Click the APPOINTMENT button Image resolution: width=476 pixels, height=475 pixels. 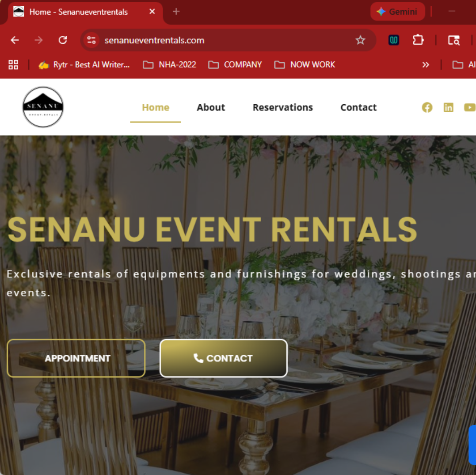pyautogui.click(x=76, y=358)
